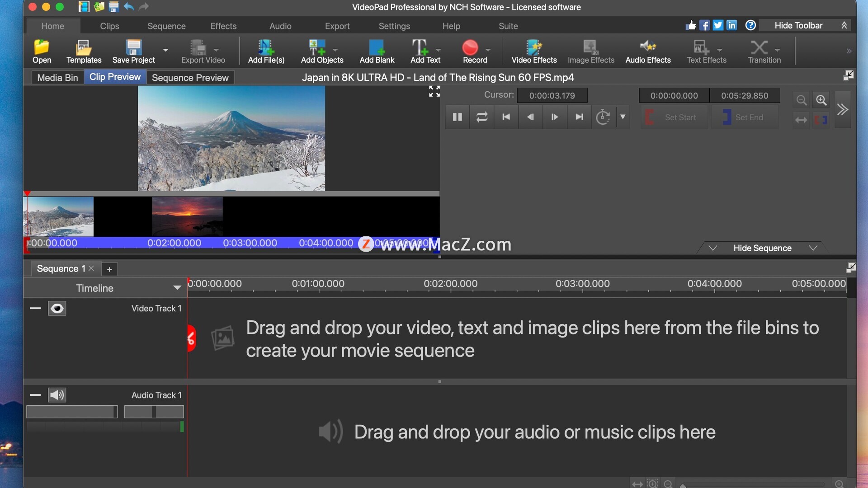This screenshot has height=488, width=868.
Task: Mute Audio Track 1 speaker toggle
Action: point(57,395)
